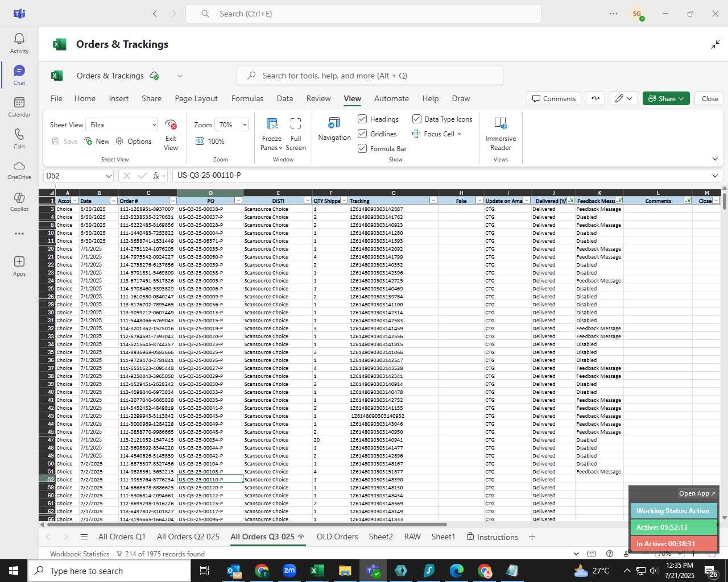Switch to OLD Orders sheet
Image resolution: width=728 pixels, height=582 pixels.
pos(337,537)
